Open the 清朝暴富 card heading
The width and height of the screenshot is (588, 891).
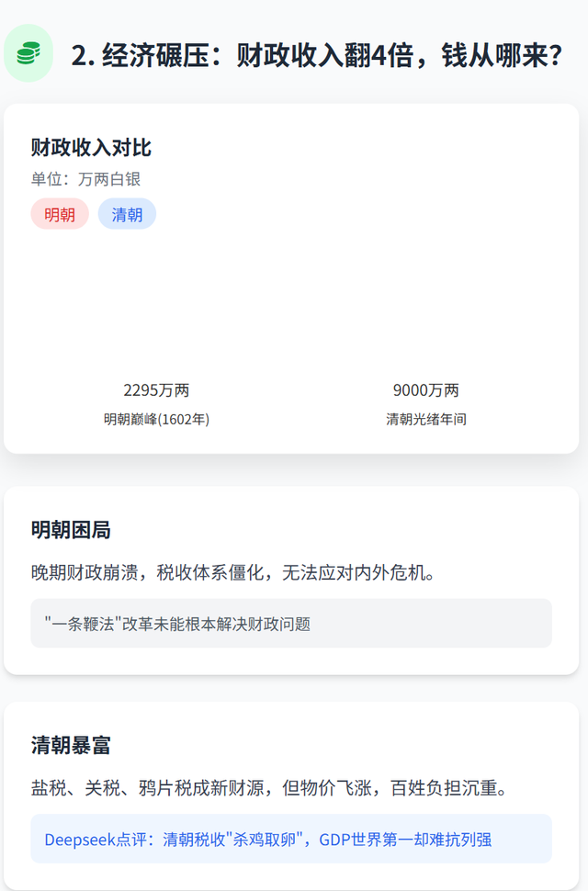click(71, 745)
